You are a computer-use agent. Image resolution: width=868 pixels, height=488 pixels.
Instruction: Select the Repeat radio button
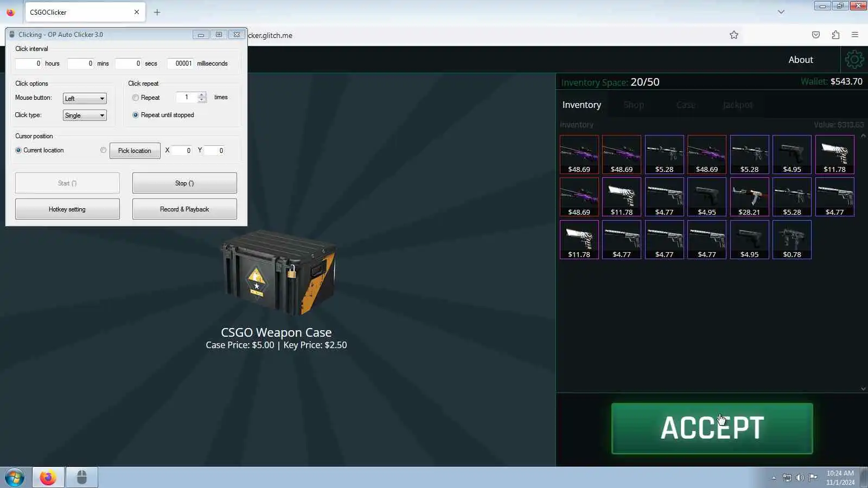(136, 98)
